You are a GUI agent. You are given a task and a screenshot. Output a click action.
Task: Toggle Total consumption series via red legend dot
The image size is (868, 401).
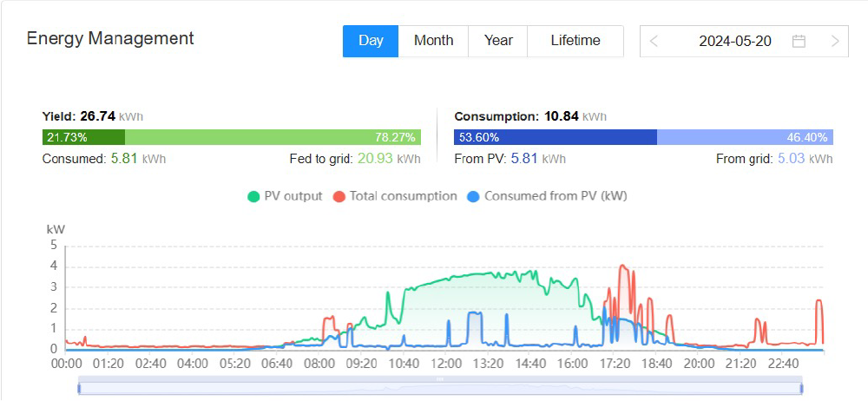tap(340, 196)
